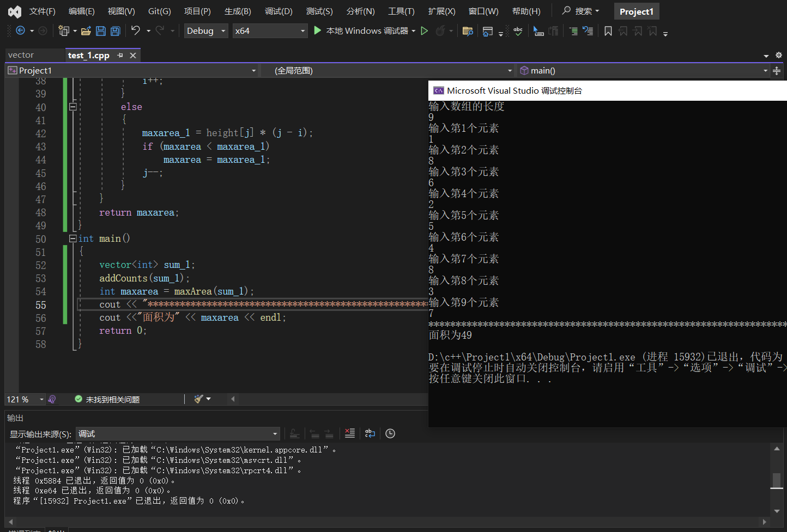Click the Undo arrow icon
Image resolution: width=787 pixels, height=532 pixels.
tap(136, 30)
